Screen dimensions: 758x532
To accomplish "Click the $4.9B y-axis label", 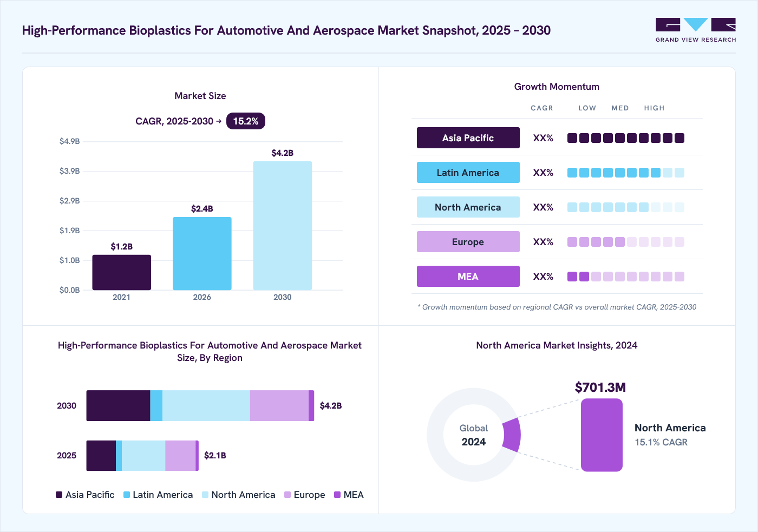I will (x=70, y=141).
